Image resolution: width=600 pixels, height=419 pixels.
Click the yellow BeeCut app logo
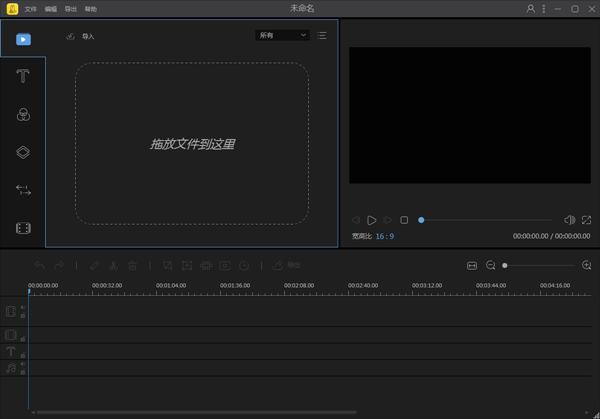point(12,8)
